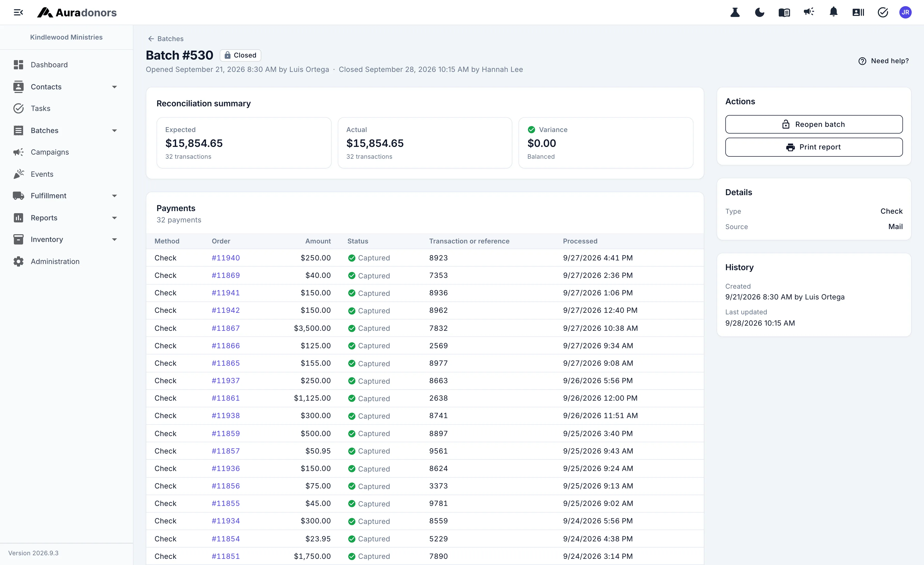Open notifications bell icon
The height and width of the screenshot is (565, 924).
(x=833, y=12)
